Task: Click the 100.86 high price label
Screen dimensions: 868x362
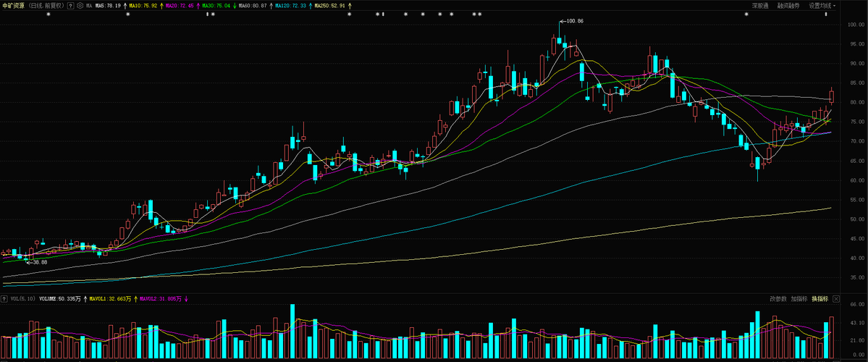Action: point(575,20)
